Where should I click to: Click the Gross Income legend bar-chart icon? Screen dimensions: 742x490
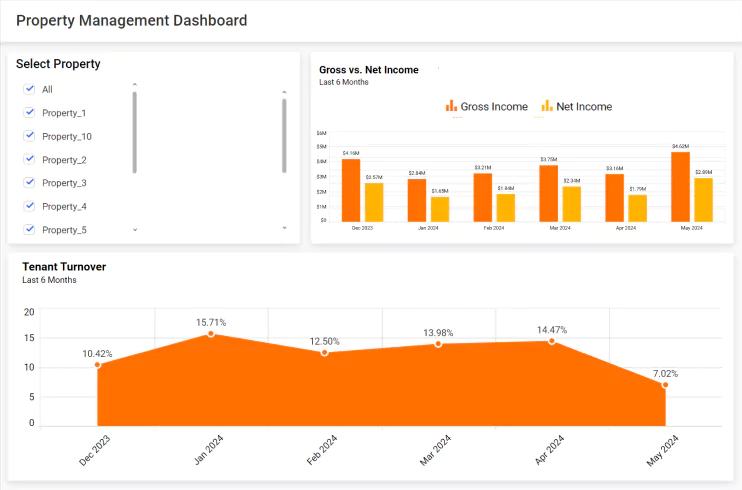pyautogui.click(x=451, y=106)
